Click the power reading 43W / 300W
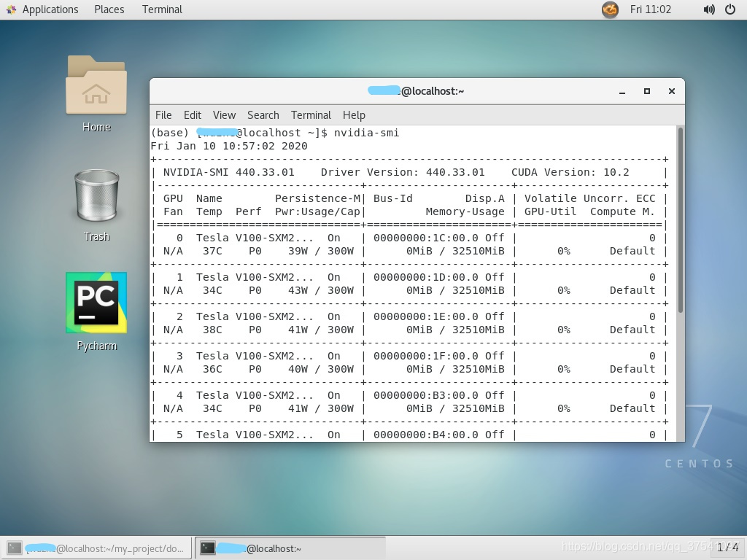747x560 pixels. click(321, 290)
